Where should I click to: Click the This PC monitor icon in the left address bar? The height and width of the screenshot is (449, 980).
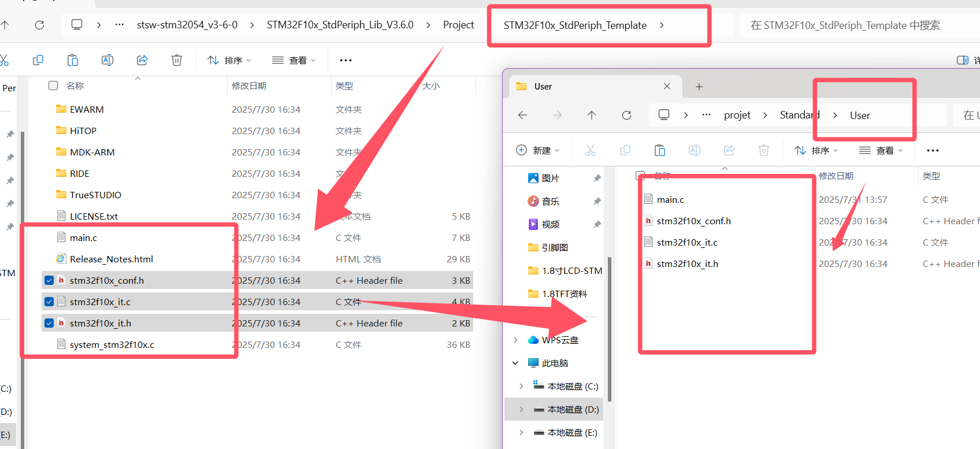[77, 25]
